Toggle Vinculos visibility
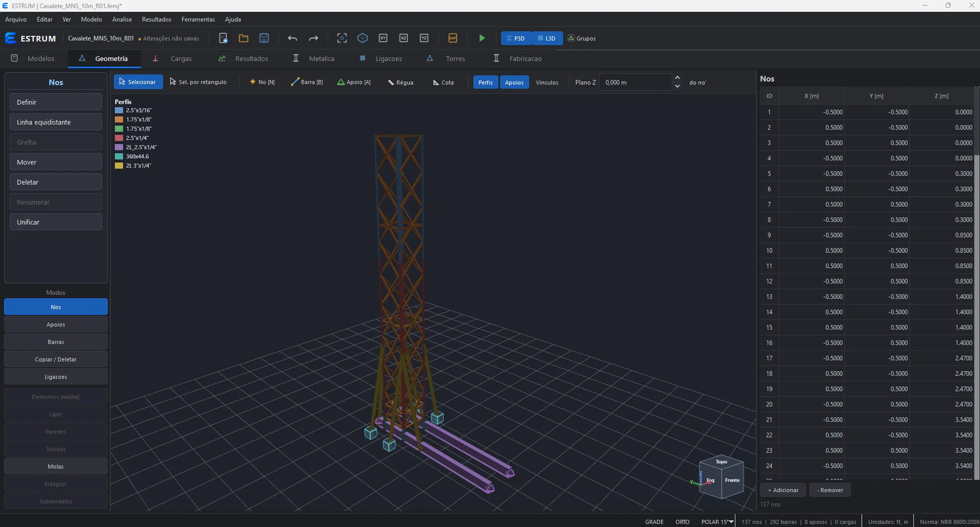Viewport: 980px width, 527px height. [547, 82]
